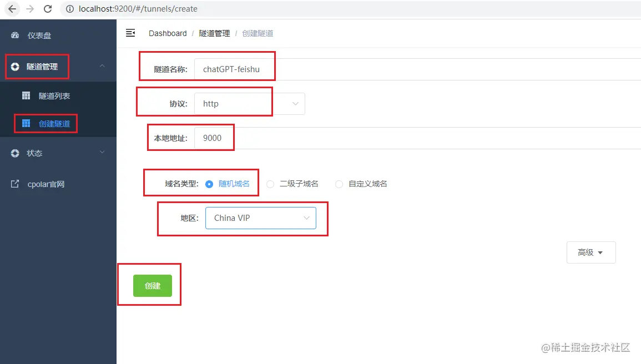Click the 域名类型 label
The image size is (641, 364).
(181, 184)
